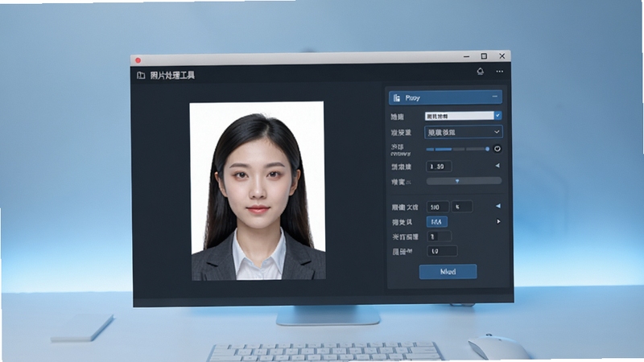Viewport: 644px width, 362px height.
Task: Click the blue left arrow beside % field
Action: pos(497,206)
